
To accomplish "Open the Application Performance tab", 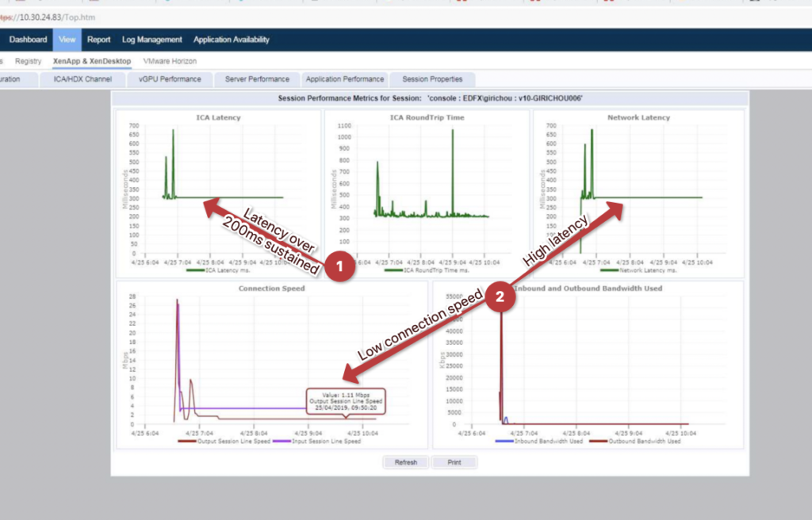I will click(x=344, y=78).
